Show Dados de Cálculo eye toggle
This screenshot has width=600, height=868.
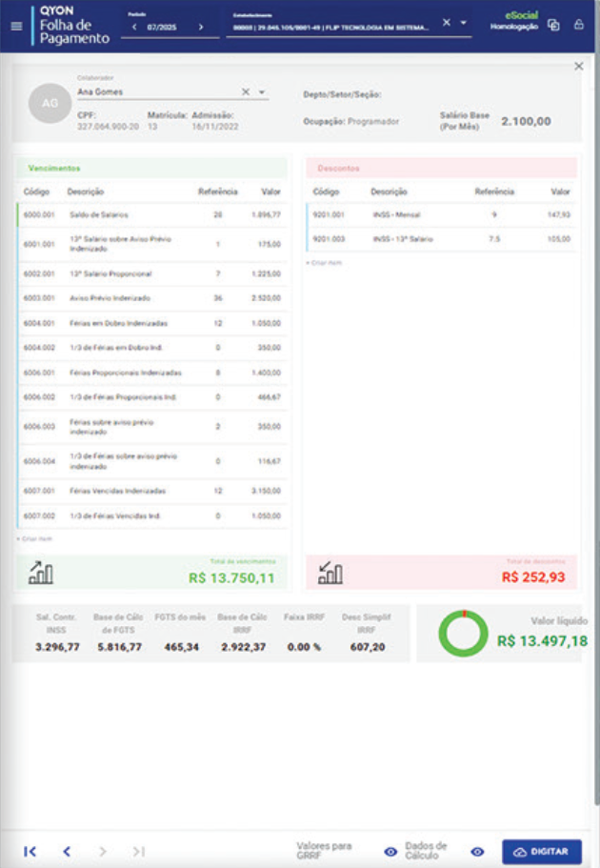click(x=477, y=852)
